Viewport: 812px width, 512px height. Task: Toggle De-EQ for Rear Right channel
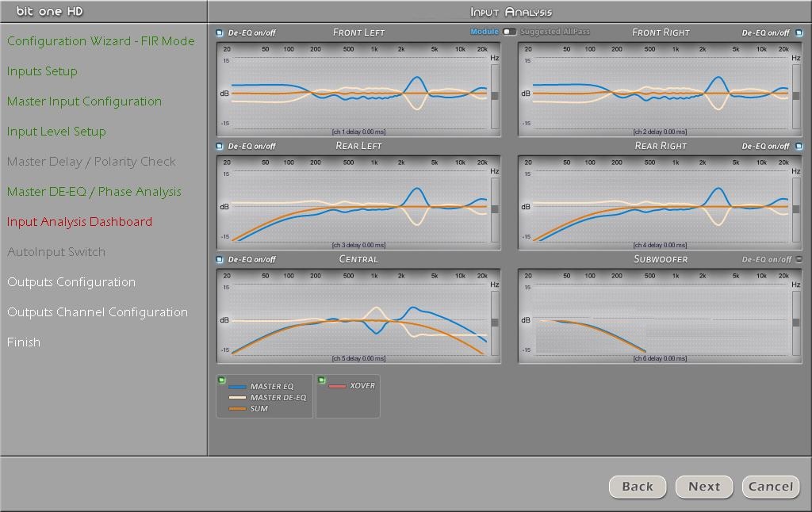[799, 147]
